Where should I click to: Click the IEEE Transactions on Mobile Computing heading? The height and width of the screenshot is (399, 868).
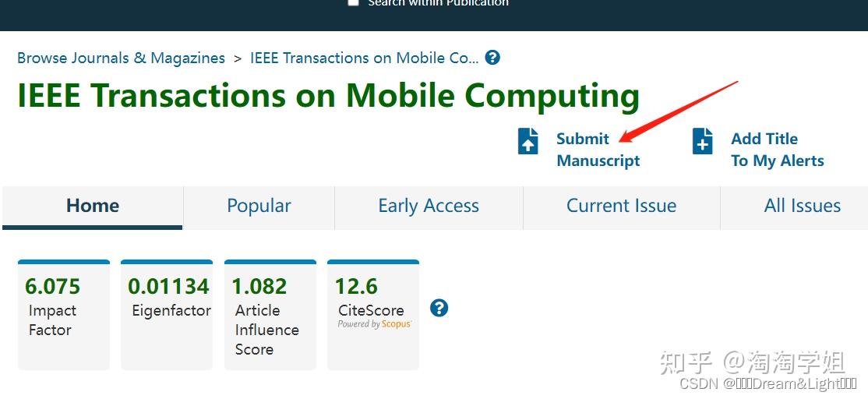328,95
